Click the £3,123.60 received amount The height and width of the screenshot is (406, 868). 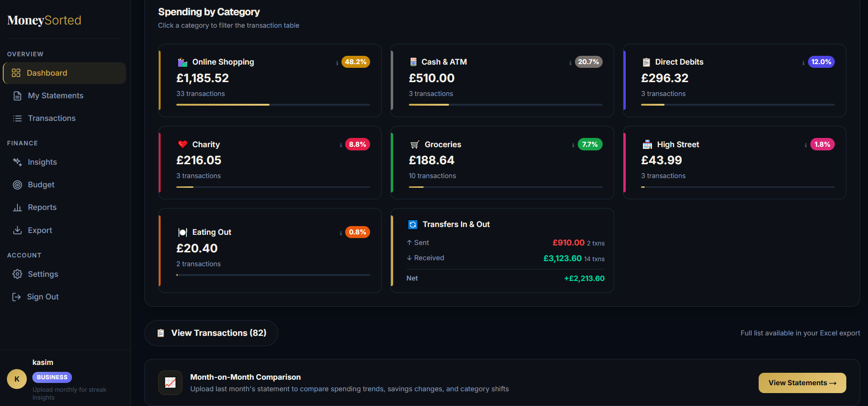(563, 258)
